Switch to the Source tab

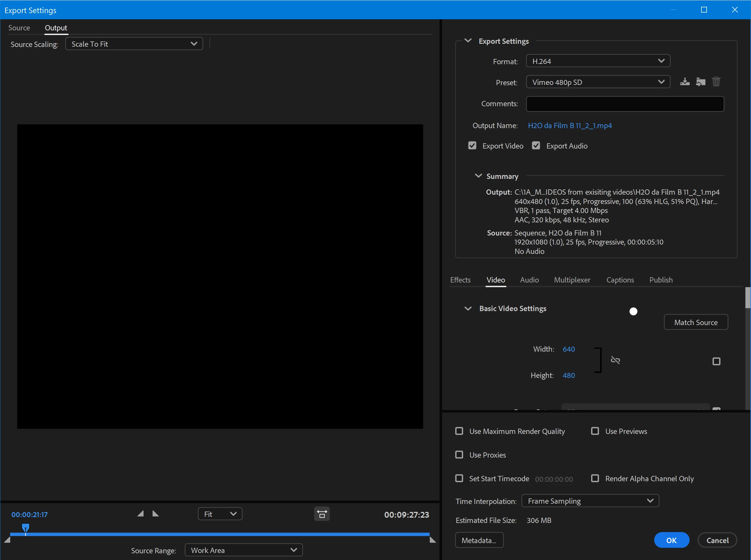[19, 28]
